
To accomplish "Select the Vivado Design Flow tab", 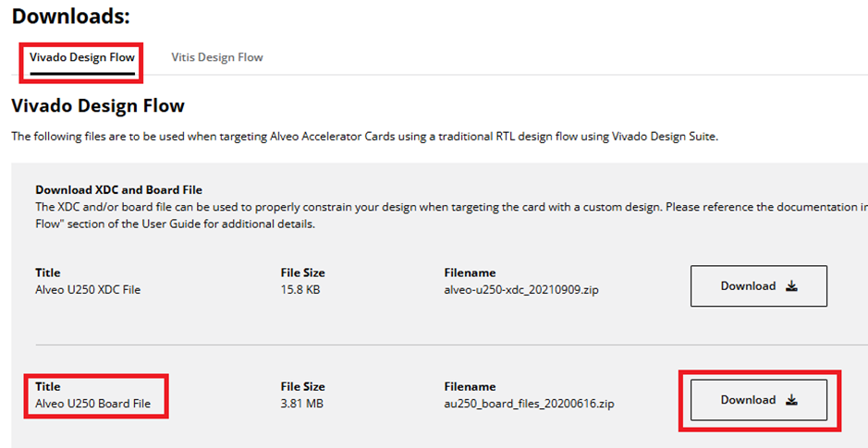I will point(82,57).
